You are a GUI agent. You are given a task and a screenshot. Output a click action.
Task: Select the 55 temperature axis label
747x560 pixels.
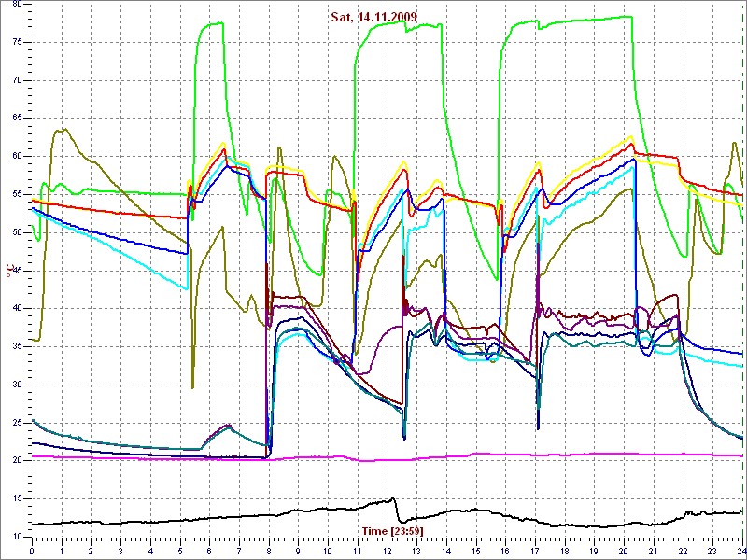pos(16,194)
